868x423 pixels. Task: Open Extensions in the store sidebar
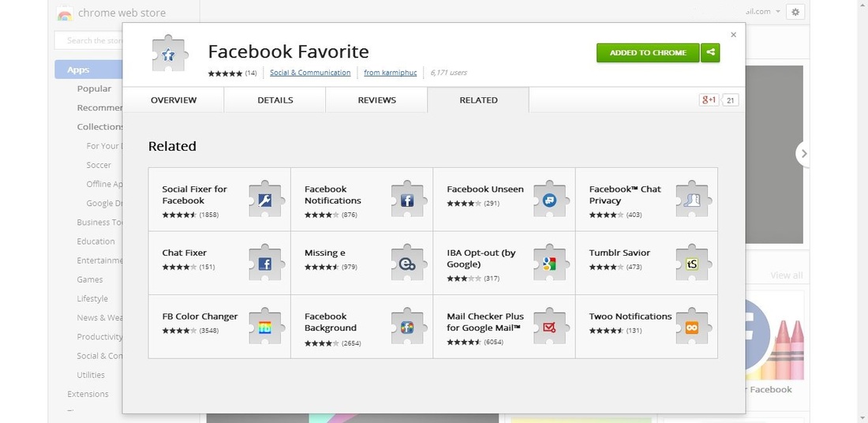(88, 395)
